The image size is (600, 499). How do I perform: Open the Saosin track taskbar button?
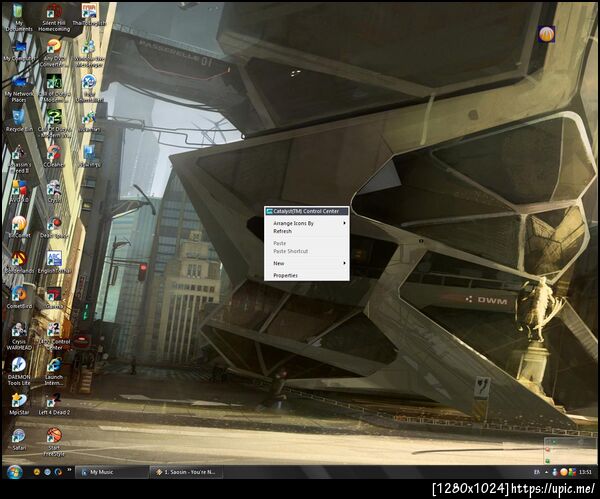186,472
